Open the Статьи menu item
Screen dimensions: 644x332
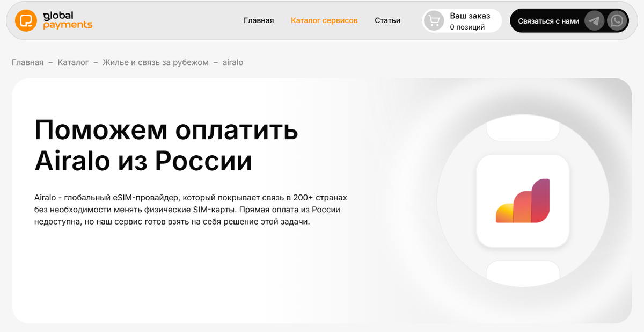click(x=387, y=20)
